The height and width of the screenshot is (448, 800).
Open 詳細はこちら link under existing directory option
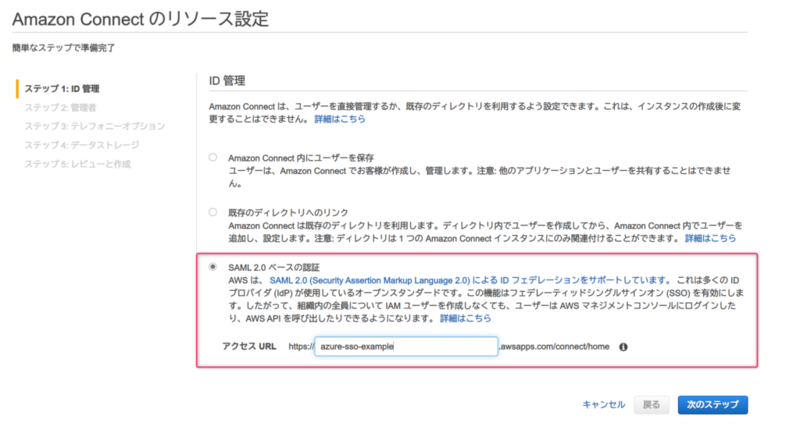click(710, 238)
